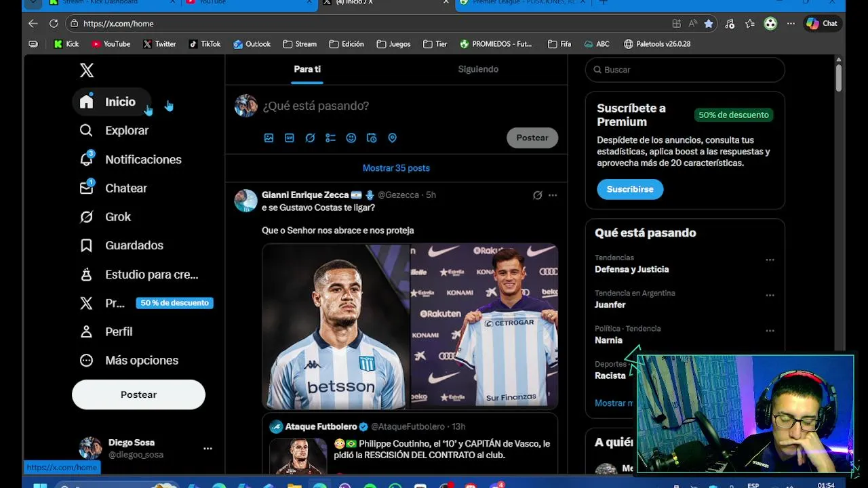Click the X logo in the sidebar
The width and height of the screenshot is (868, 488).
pyautogui.click(x=87, y=70)
